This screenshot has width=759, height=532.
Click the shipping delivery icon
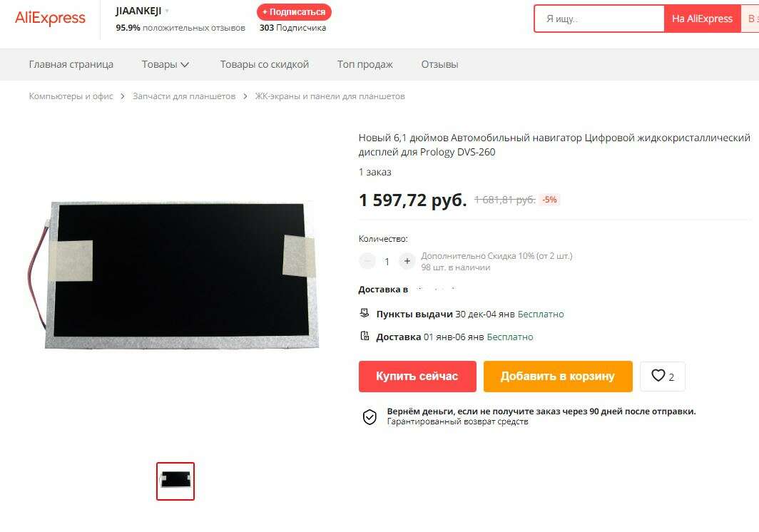(365, 336)
